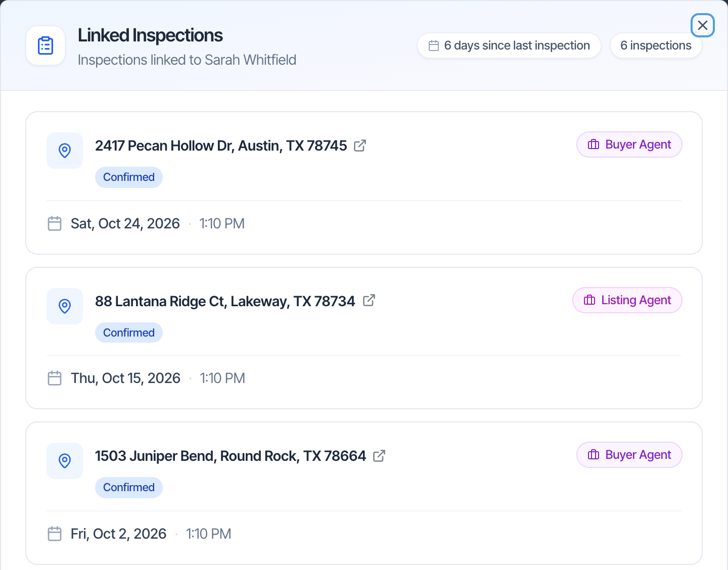The width and height of the screenshot is (728, 570).
Task: Click the Confirmed status on Juniper Bend card
Action: click(129, 488)
